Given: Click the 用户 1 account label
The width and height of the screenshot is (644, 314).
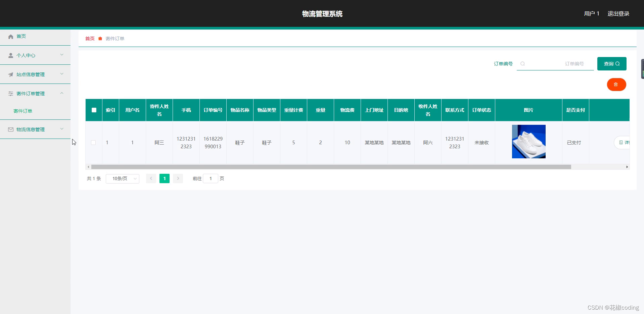Looking at the screenshot, I should (592, 14).
